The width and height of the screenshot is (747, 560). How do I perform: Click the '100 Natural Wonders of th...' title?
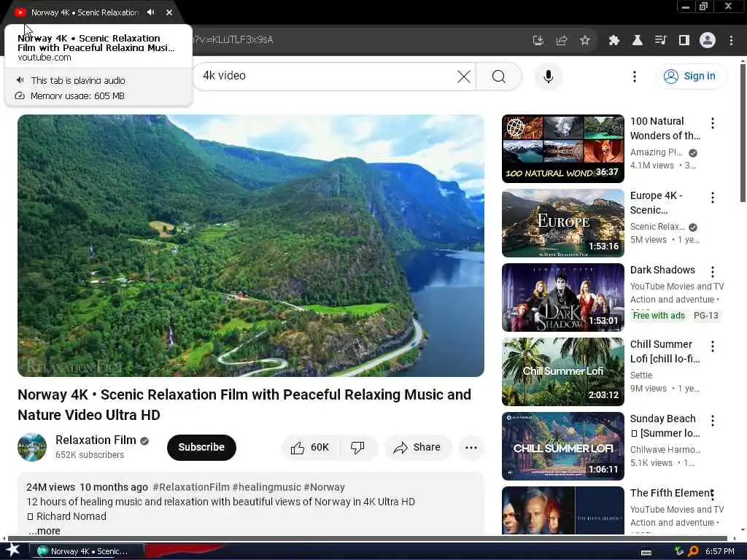click(665, 128)
